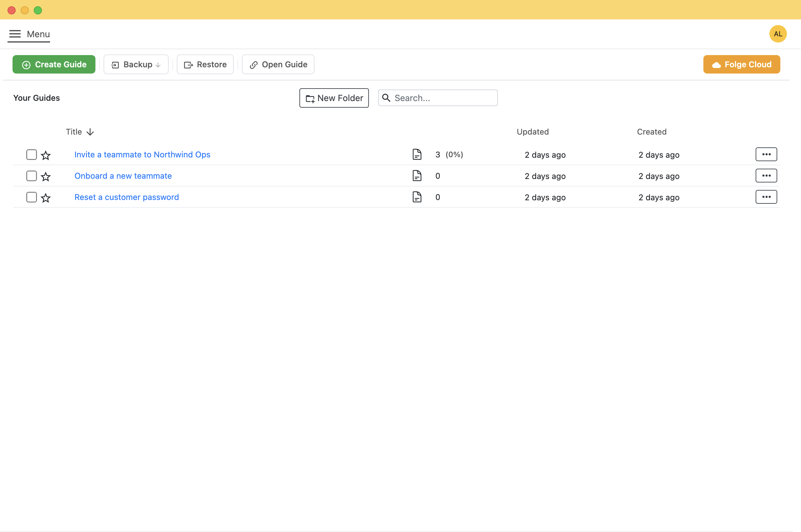
Task: Minimize the window with the yellow button
Action: (x=25, y=10)
